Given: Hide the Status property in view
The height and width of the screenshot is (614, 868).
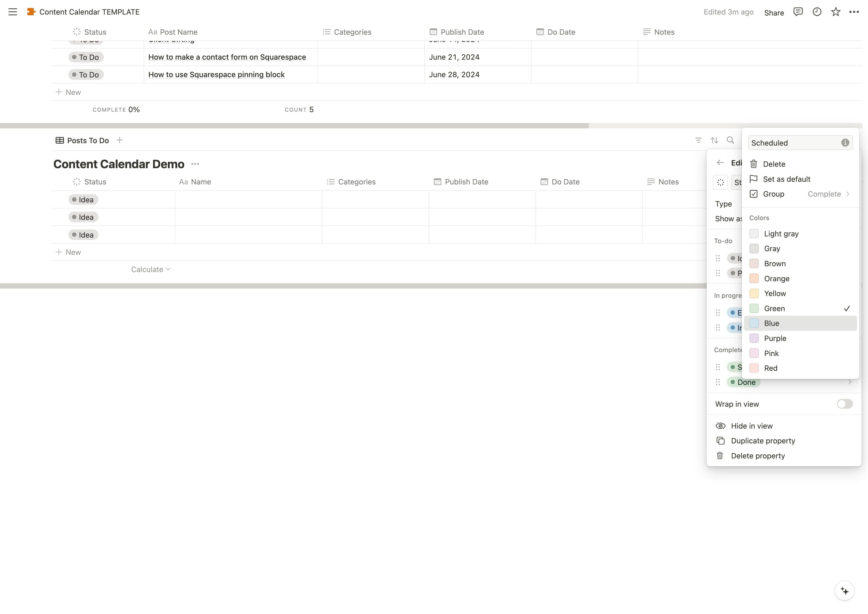Looking at the screenshot, I should [751, 426].
